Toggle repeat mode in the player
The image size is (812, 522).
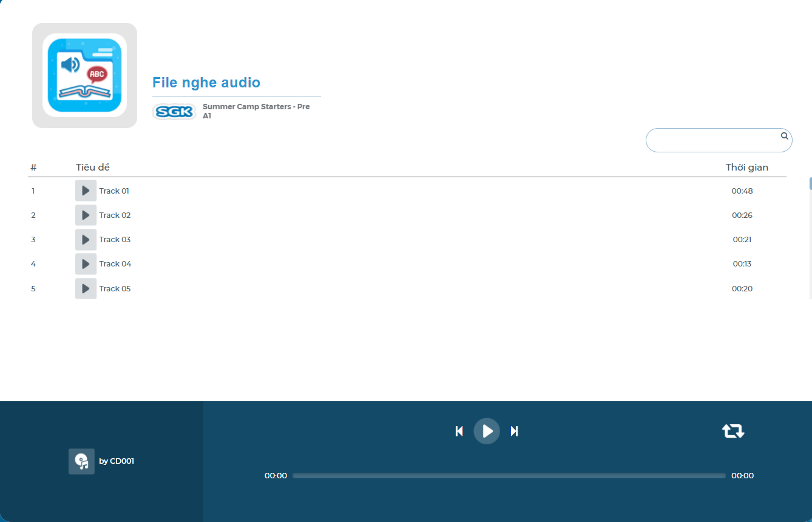click(733, 430)
